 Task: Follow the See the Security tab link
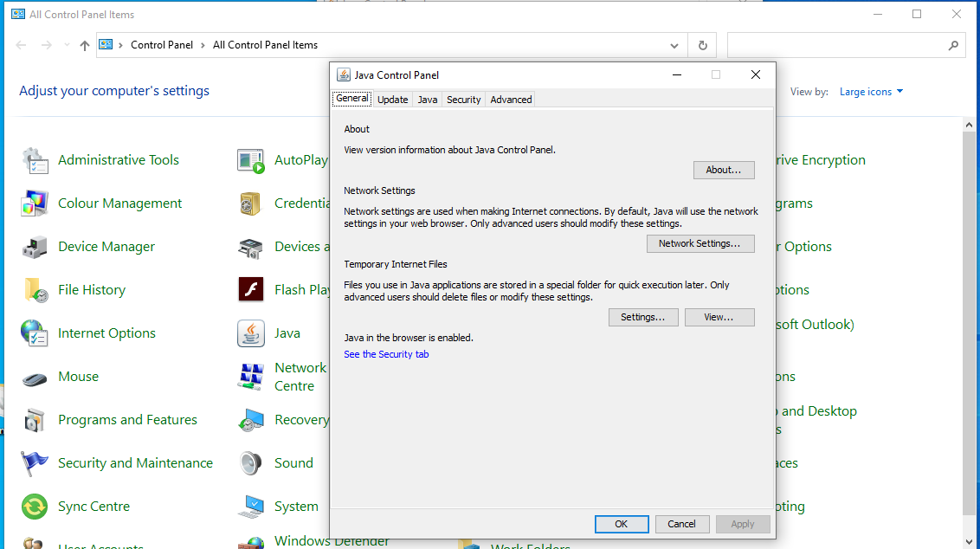(x=386, y=354)
